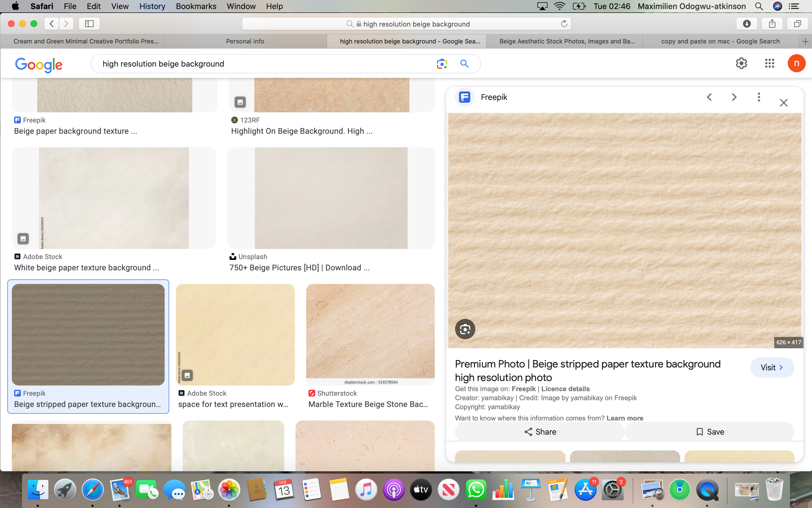Show the previous image in the preview panel

coord(709,97)
